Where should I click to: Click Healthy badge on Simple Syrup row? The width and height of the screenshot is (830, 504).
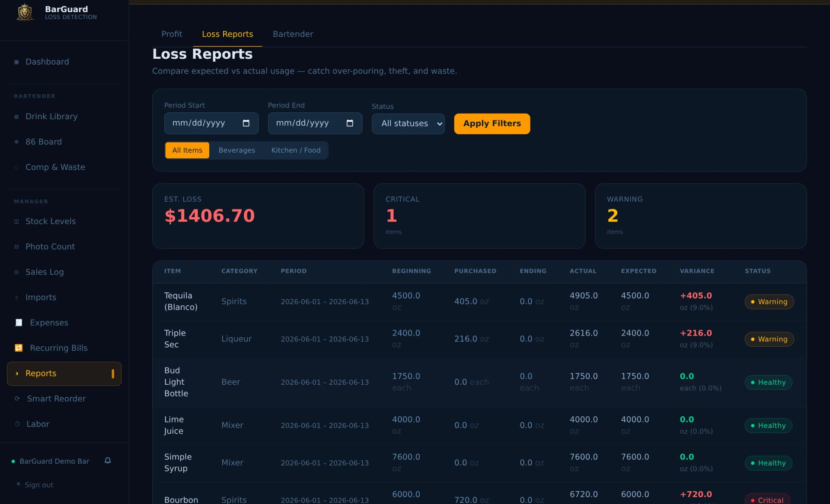click(x=768, y=463)
